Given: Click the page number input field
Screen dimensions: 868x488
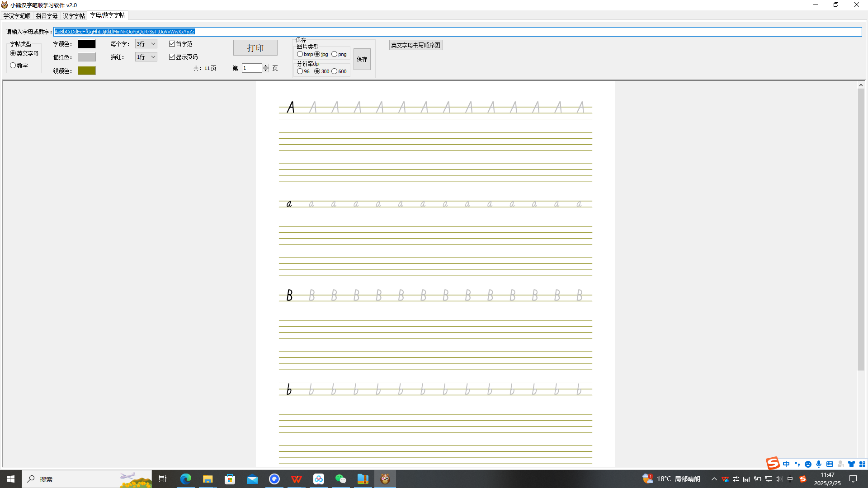Looking at the screenshot, I should (x=252, y=68).
